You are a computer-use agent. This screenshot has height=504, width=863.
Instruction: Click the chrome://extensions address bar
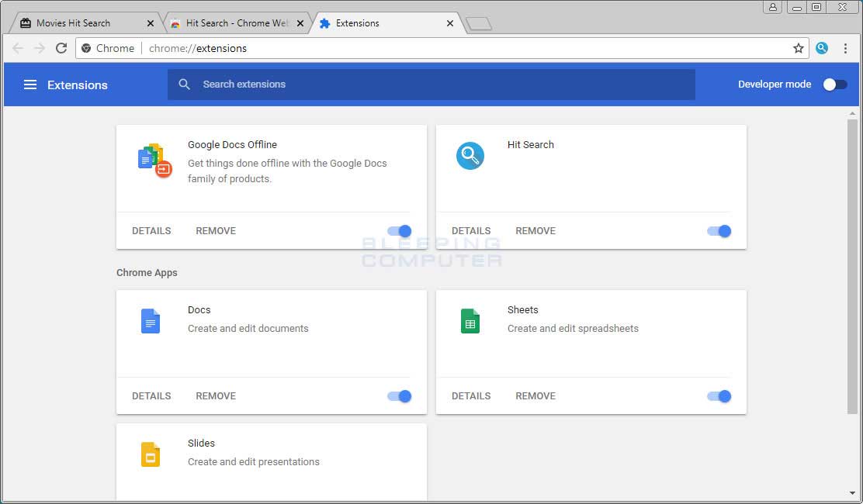[x=440, y=48]
